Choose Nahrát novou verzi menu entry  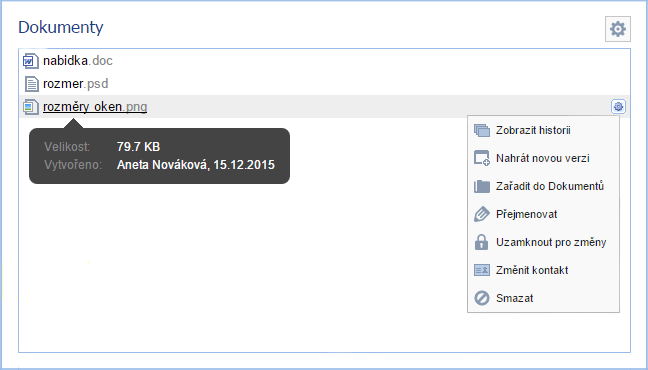pos(543,158)
